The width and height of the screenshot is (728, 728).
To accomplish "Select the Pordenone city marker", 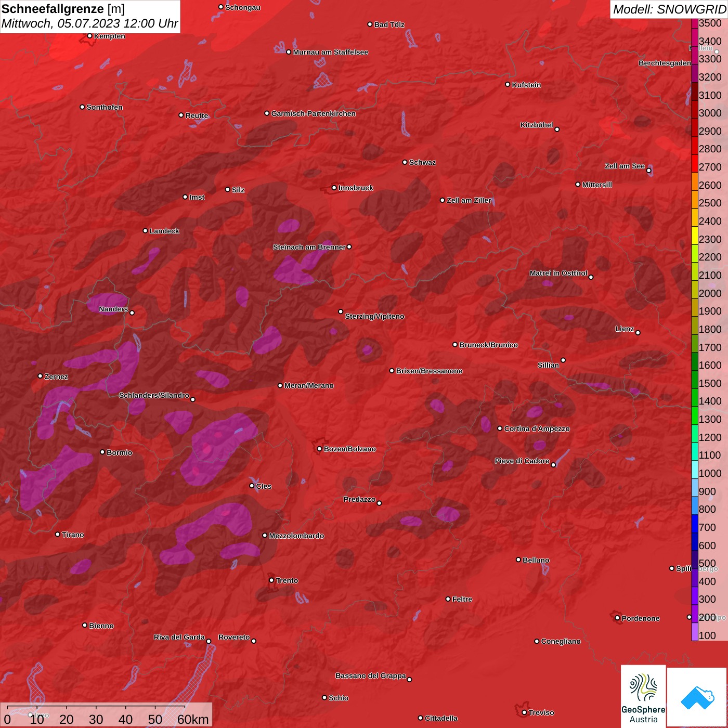I will click(x=617, y=618).
